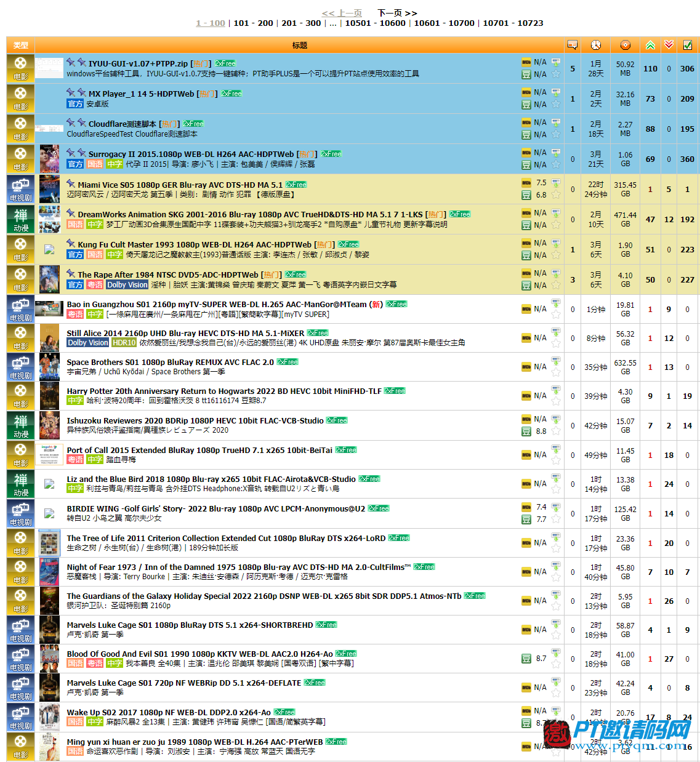Viewport: 700px width, 762px height.
Task: Download the Cloudflare测速脚本 torrent via its icon
Action: coord(556,122)
